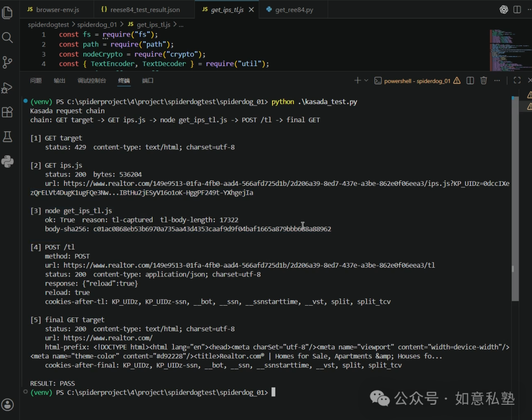Click the '[5] final GET target' header
The image size is (532, 420).
67,320
